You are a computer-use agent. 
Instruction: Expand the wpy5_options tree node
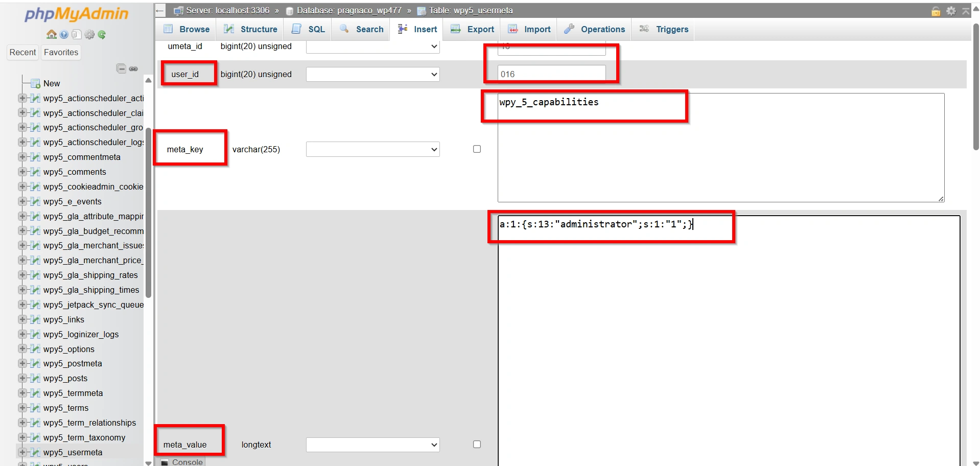[x=22, y=349]
